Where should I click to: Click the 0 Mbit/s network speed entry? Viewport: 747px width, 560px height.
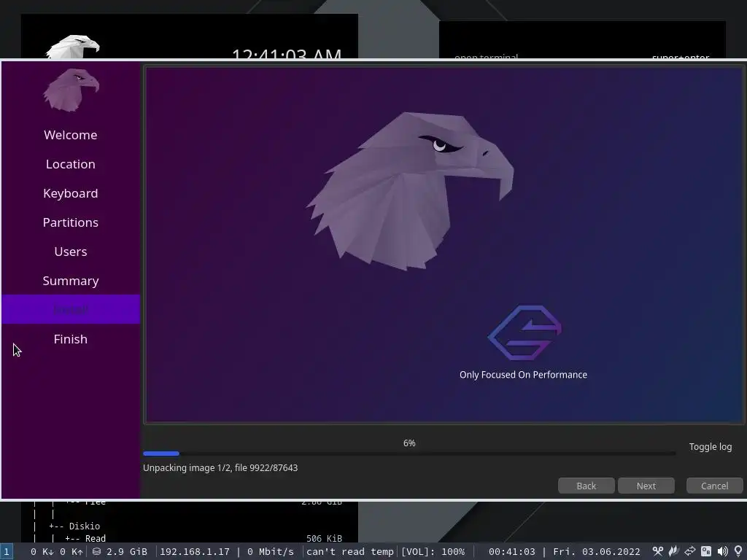[x=270, y=551]
